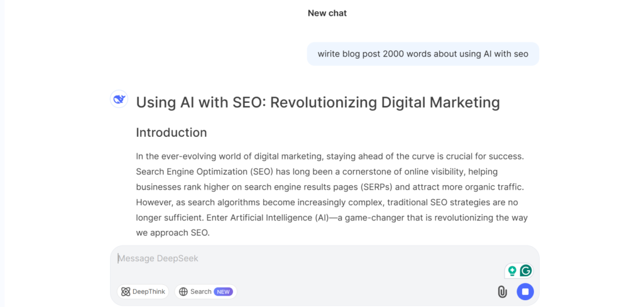The height and width of the screenshot is (307, 644).
Task: Click the heading Using AI with SEO
Action: pyautogui.click(x=318, y=102)
